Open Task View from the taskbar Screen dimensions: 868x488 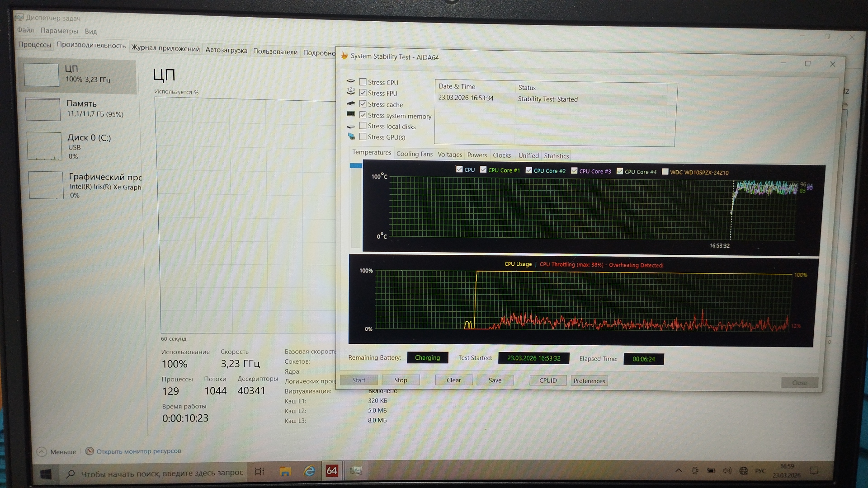259,472
